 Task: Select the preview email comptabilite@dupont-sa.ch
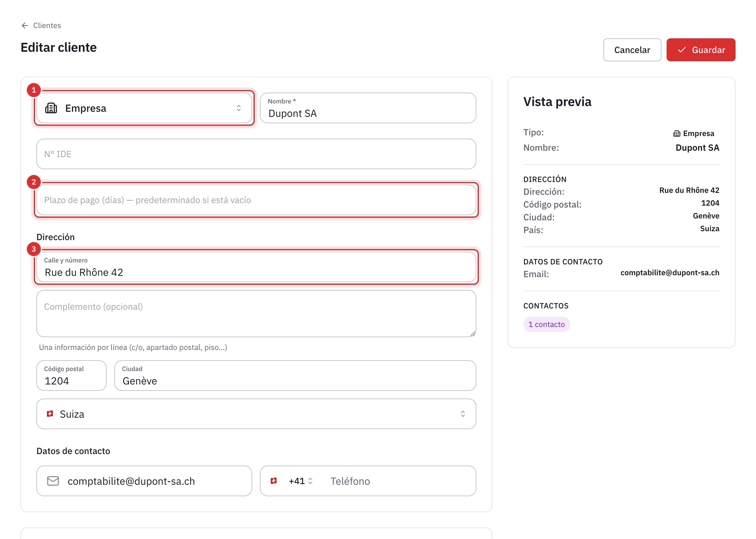(670, 273)
